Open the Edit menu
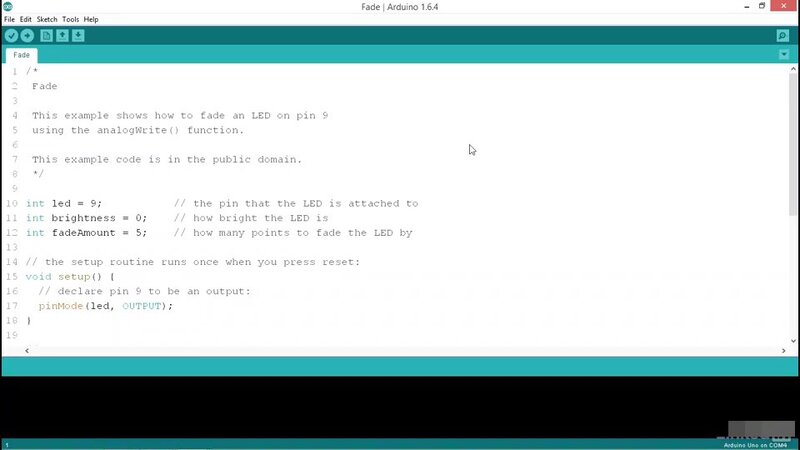The image size is (800, 450). point(26,19)
